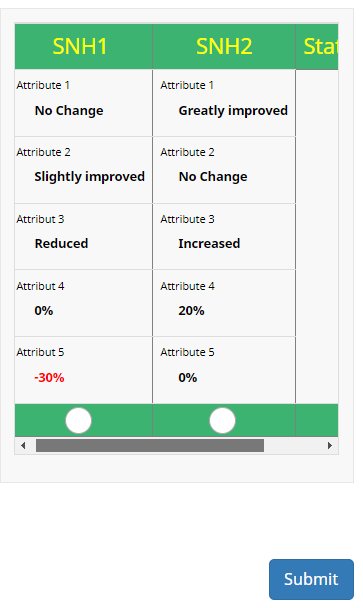Click the red -30% value
The width and height of the screenshot is (363, 608).
[49, 377]
